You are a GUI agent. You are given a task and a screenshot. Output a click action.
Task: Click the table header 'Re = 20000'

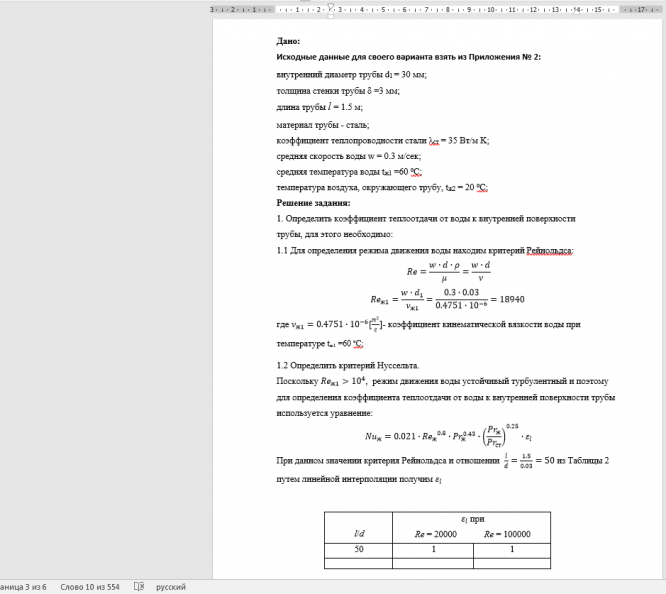coord(435,534)
